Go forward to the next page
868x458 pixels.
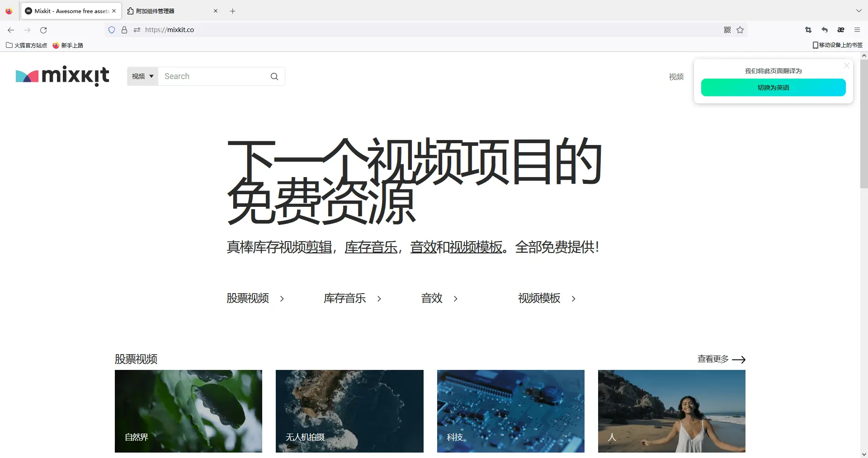click(x=27, y=30)
